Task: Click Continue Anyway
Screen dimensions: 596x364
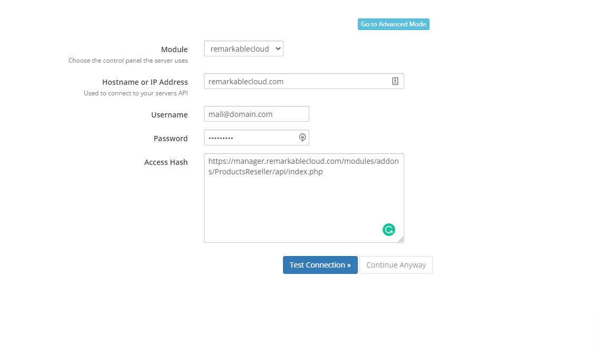Action: point(396,264)
